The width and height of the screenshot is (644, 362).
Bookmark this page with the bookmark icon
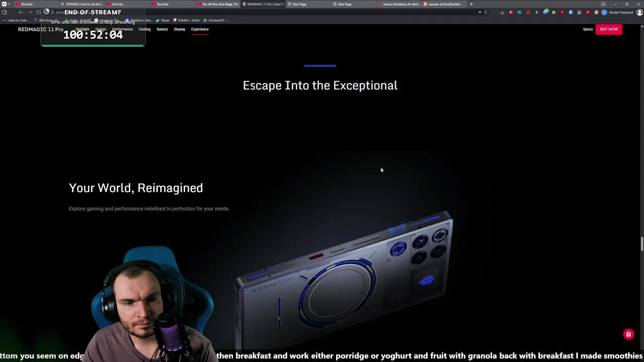486,12
